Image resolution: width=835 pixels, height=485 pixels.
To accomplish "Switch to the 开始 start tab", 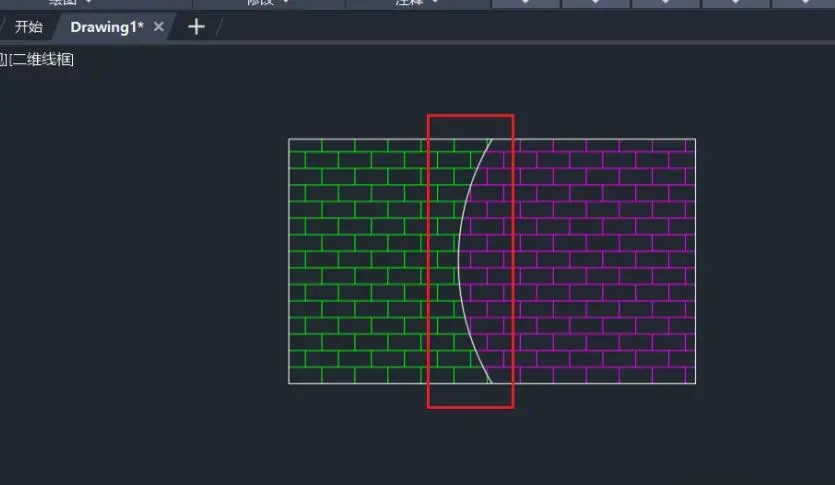I will point(28,27).
